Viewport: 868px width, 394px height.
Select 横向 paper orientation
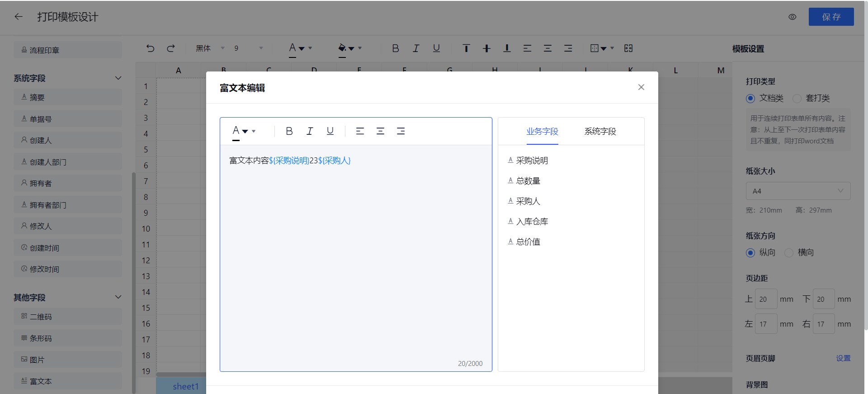(x=789, y=252)
